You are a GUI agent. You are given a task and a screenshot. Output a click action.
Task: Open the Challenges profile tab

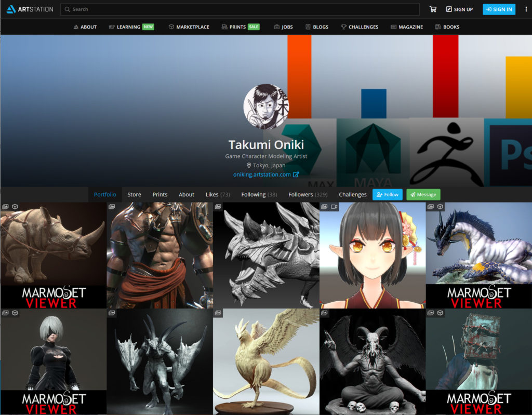353,194
